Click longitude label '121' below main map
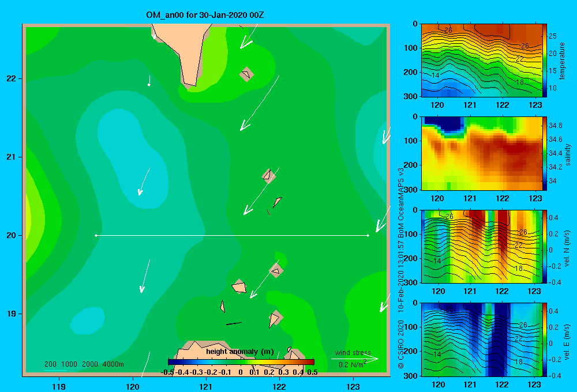 (x=206, y=386)
